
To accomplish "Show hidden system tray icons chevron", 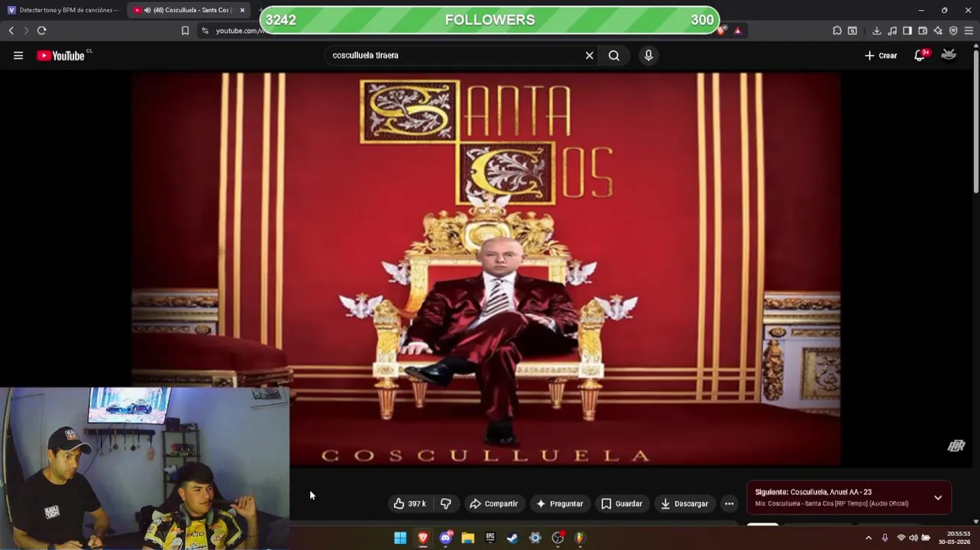I will [868, 538].
